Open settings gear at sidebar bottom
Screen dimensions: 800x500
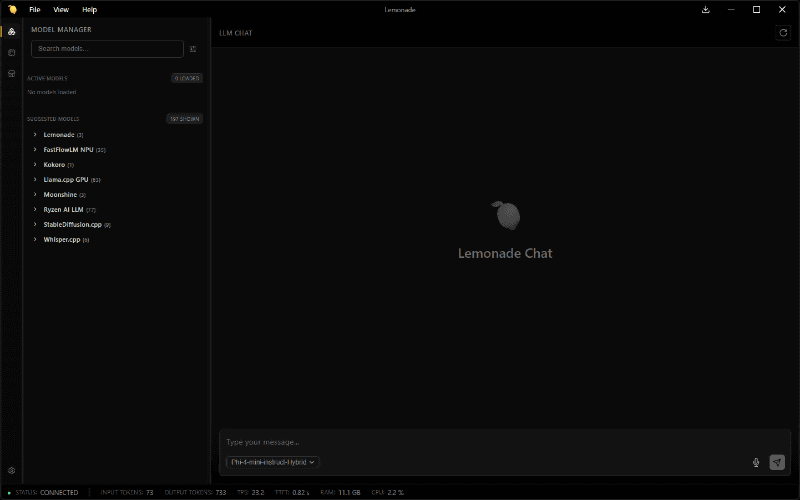tap(11, 470)
